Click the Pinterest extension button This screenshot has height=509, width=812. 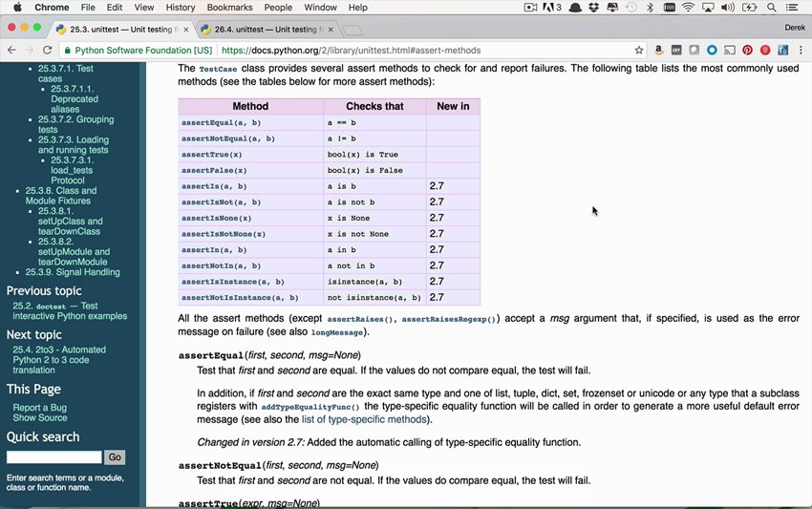point(747,51)
